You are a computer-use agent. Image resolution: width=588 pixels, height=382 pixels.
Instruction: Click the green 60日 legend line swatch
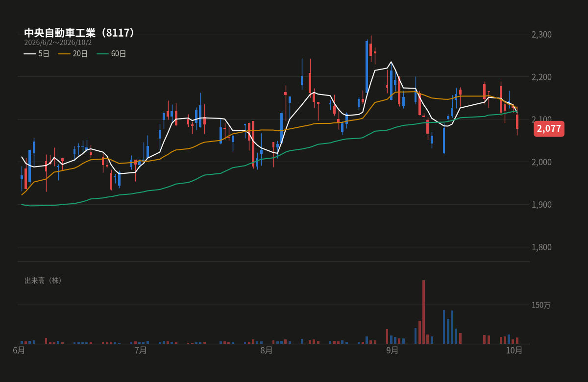[103, 54]
